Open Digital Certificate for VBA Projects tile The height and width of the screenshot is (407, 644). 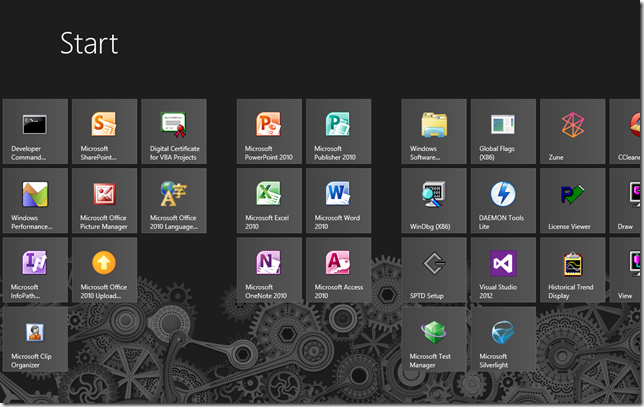[174, 131]
